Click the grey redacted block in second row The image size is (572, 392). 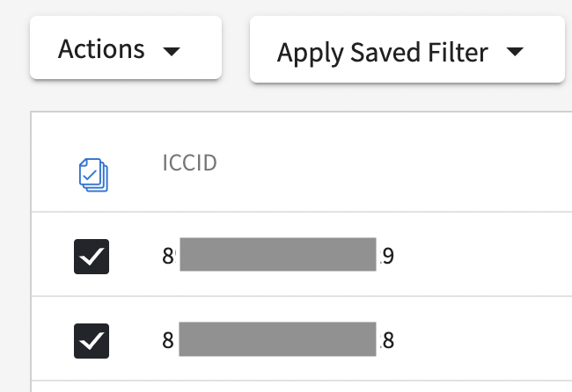[x=277, y=339]
